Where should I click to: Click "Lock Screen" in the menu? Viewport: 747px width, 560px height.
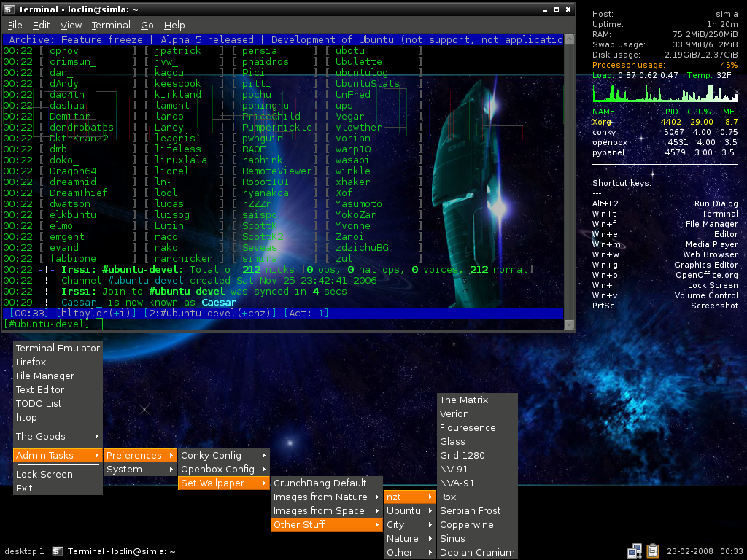pyautogui.click(x=44, y=474)
